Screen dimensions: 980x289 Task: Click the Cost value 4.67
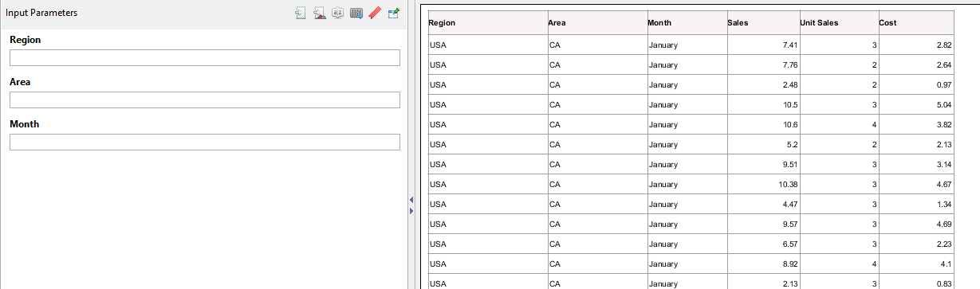point(943,184)
